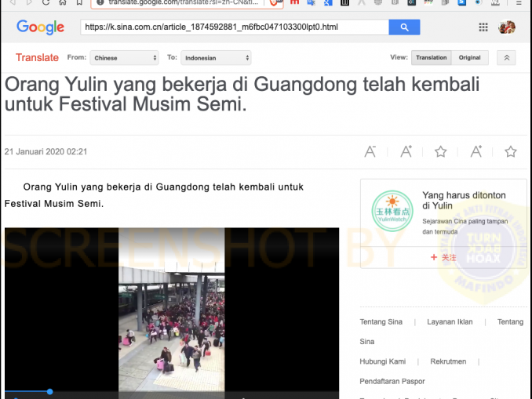Reload the page from browser toolbar
Screen dimensions: 532x399
point(46,2)
